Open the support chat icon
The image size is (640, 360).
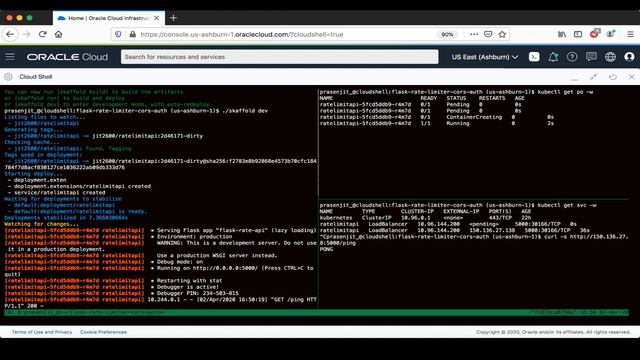click(x=591, y=57)
